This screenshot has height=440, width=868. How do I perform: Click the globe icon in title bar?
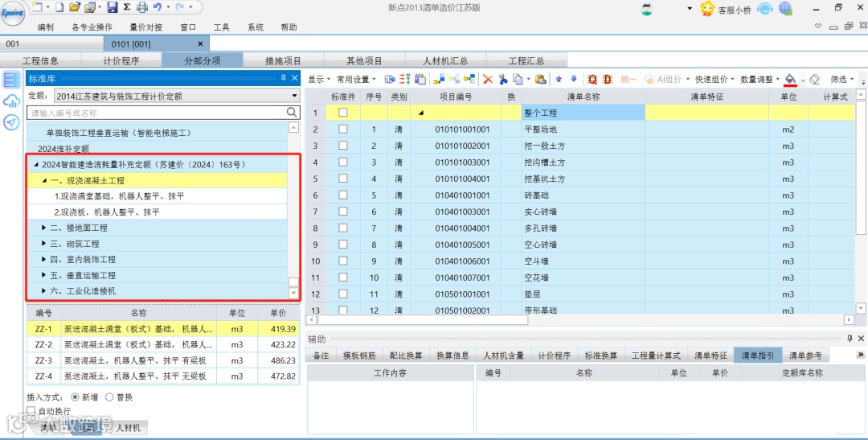click(x=785, y=8)
